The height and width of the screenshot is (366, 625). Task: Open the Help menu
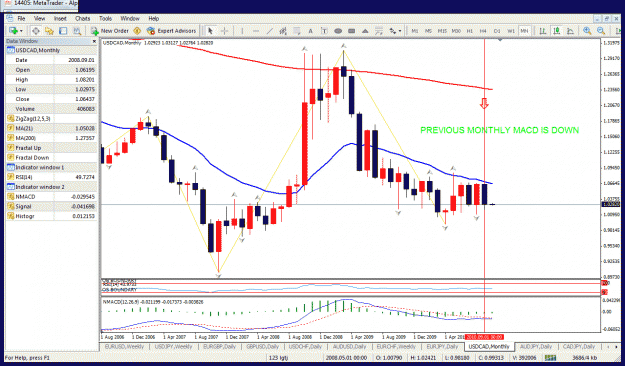tap(153, 18)
